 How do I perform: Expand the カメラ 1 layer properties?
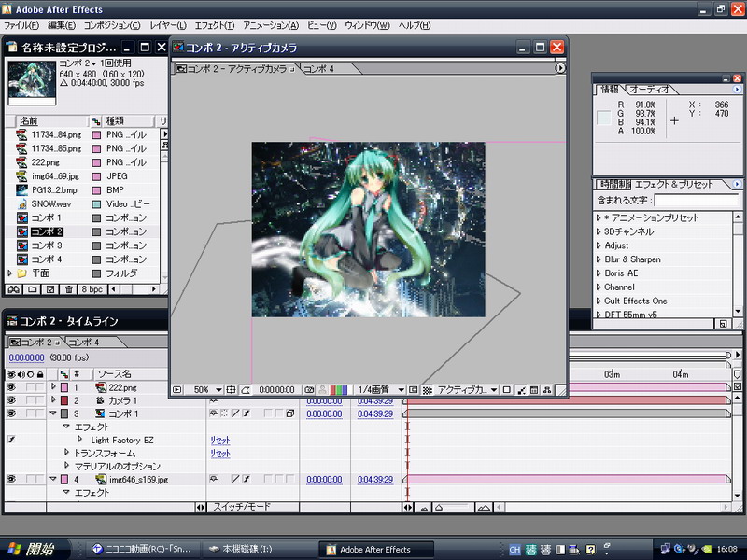(53, 400)
